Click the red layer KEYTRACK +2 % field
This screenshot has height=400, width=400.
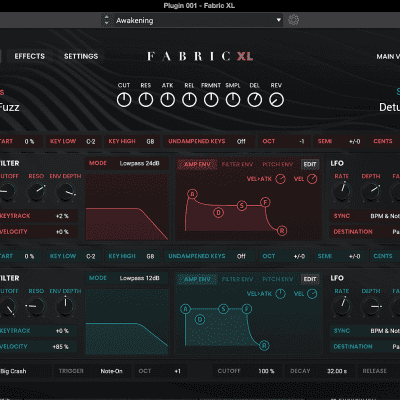click(x=38, y=216)
